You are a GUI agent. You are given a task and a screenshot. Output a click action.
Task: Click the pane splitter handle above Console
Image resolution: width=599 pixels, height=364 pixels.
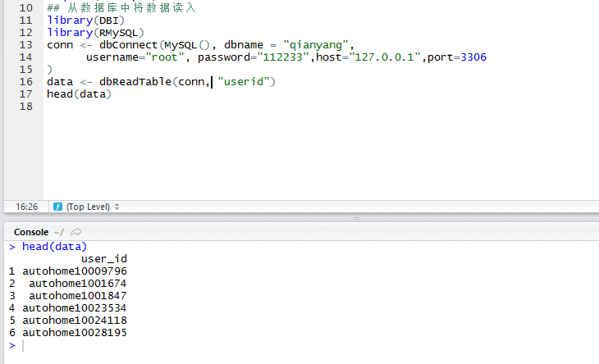[356, 218]
